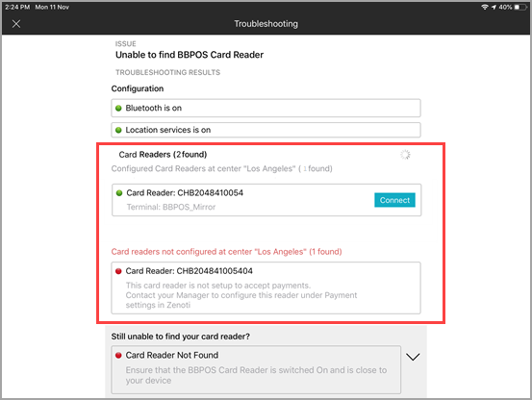Close the Troubleshooting screen with X
The height and width of the screenshot is (400, 532).
point(16,24)
